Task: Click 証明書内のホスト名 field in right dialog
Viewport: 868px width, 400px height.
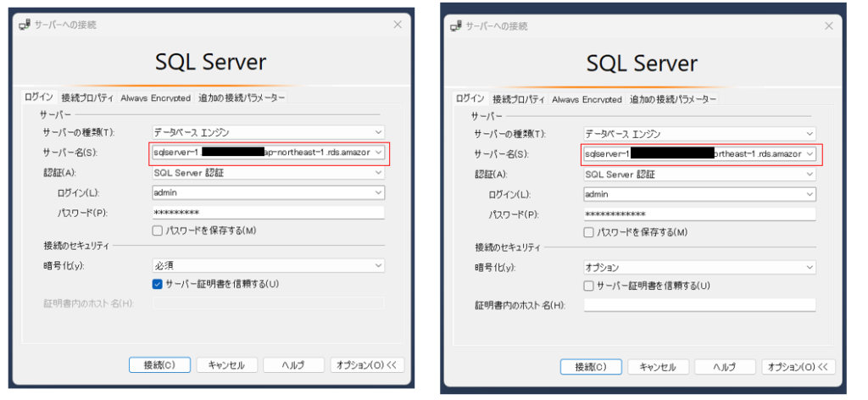Action: tap(699, 305)
